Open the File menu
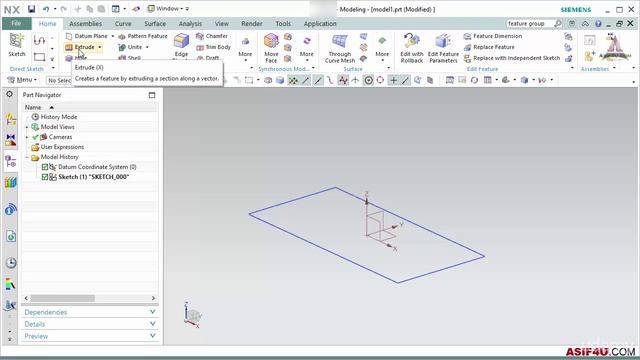The height and width of the screenshot is (360, 640). (16, 24)
